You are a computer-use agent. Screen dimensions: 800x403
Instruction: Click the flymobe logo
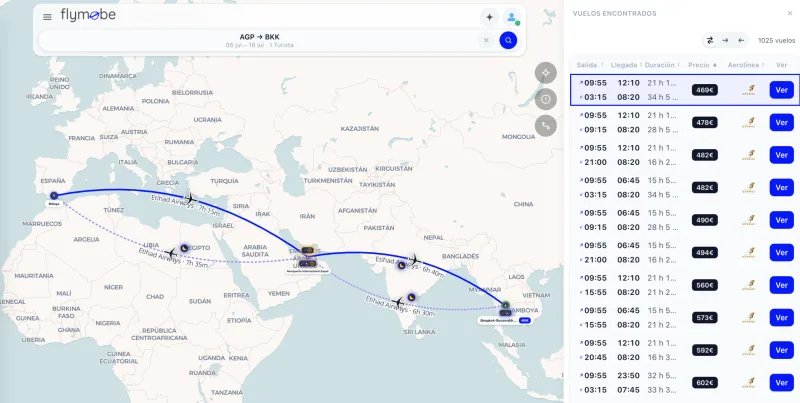point(88,15)
